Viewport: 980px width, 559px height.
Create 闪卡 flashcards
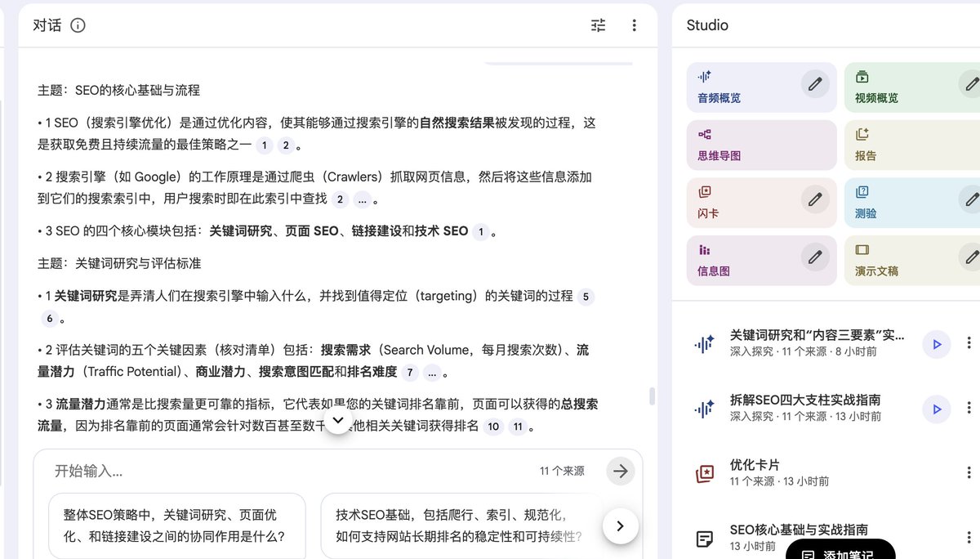click(762, 203)
